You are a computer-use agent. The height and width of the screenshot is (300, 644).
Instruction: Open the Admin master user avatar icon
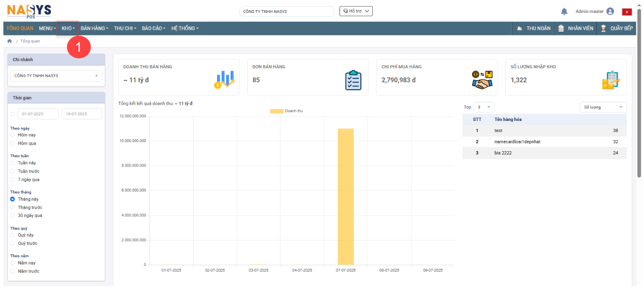610,12
